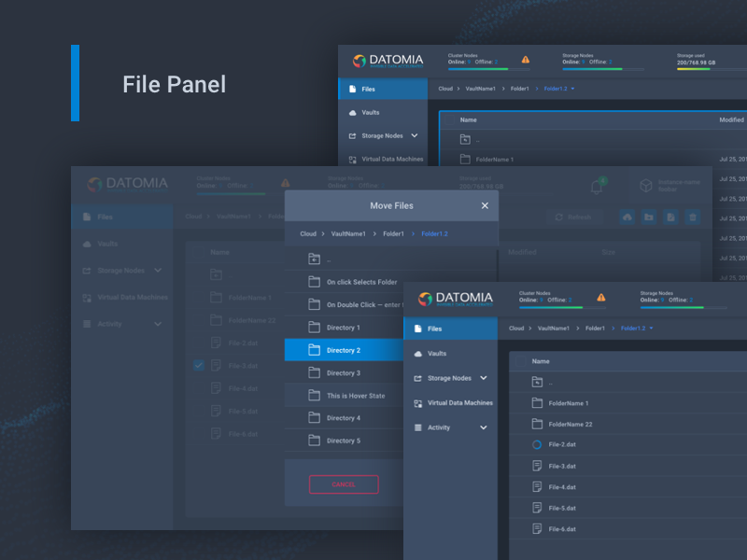Open Files icon in front window sidebar
This screenshot has height=560, width=747.
[x=417, y=329]
